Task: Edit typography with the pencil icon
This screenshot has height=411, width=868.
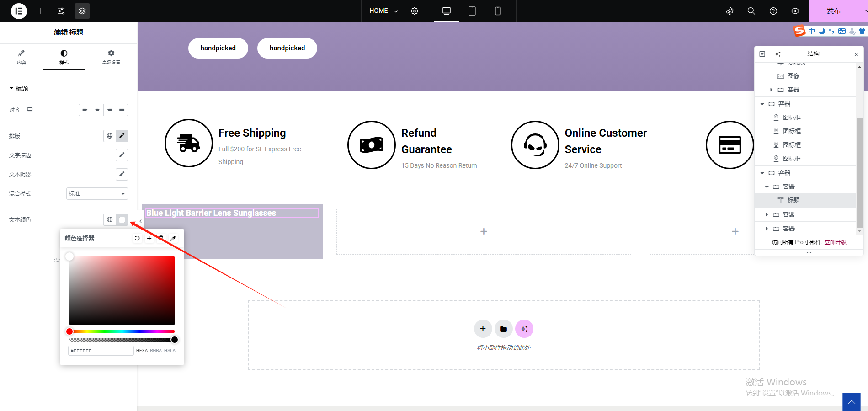Action: (122, 136)
